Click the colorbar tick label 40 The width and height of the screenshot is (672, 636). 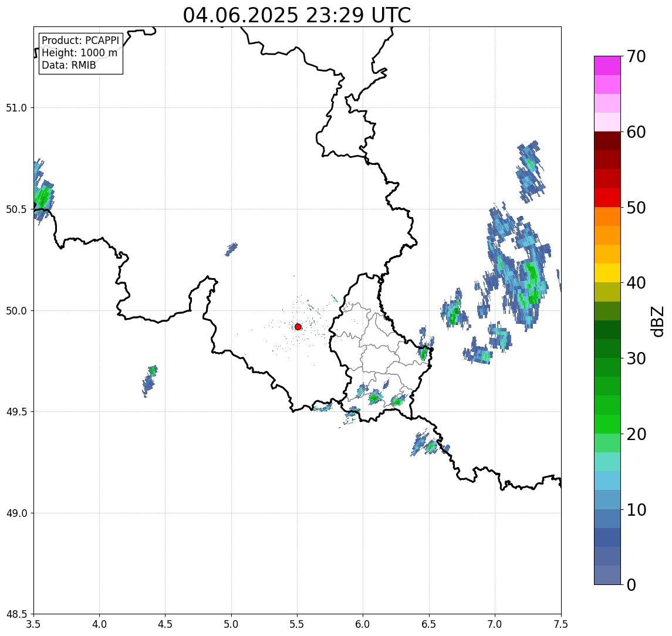636,283
